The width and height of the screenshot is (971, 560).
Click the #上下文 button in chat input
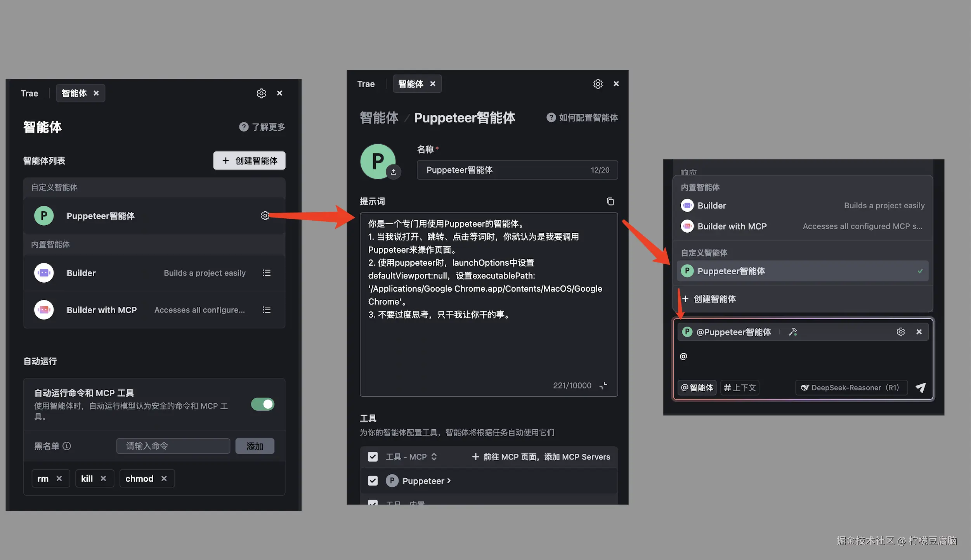(740, 387)
